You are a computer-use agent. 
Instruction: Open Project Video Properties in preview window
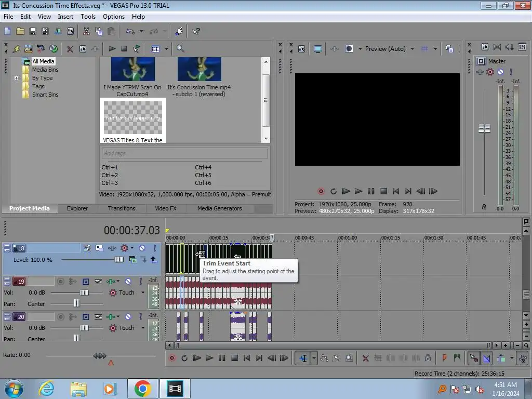coord(302,49)
